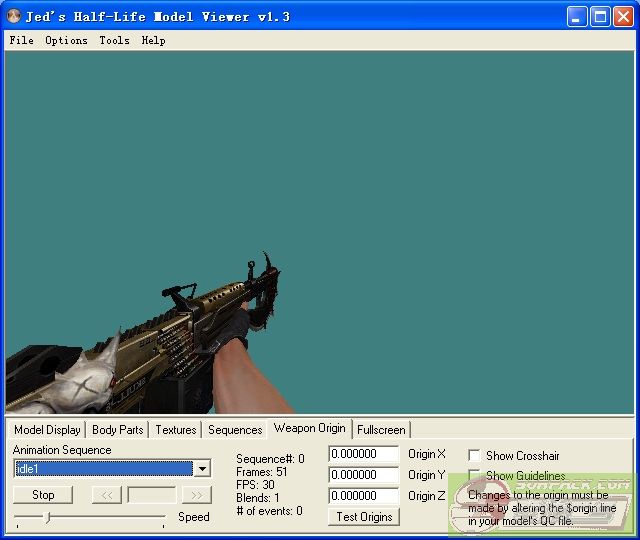Minimize the Model Viewer window
The width and height of the screenshot is (640, 540).
[577, 16]
